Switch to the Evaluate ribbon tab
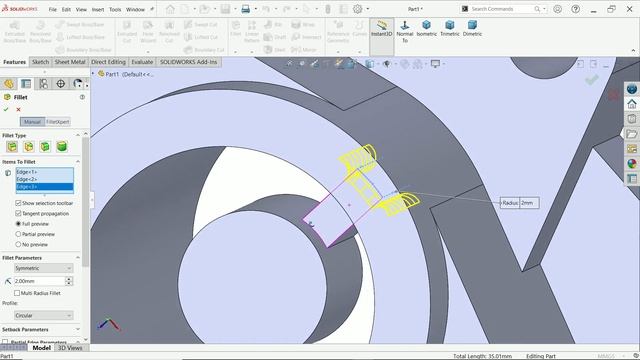Viewport: 640px width, 360px height. [x=142, y=62]
